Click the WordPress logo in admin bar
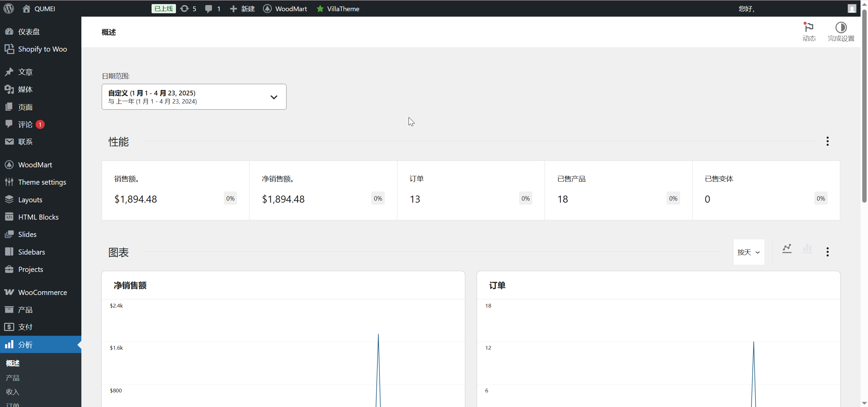The image size is (868, 407). pos(9,8)
